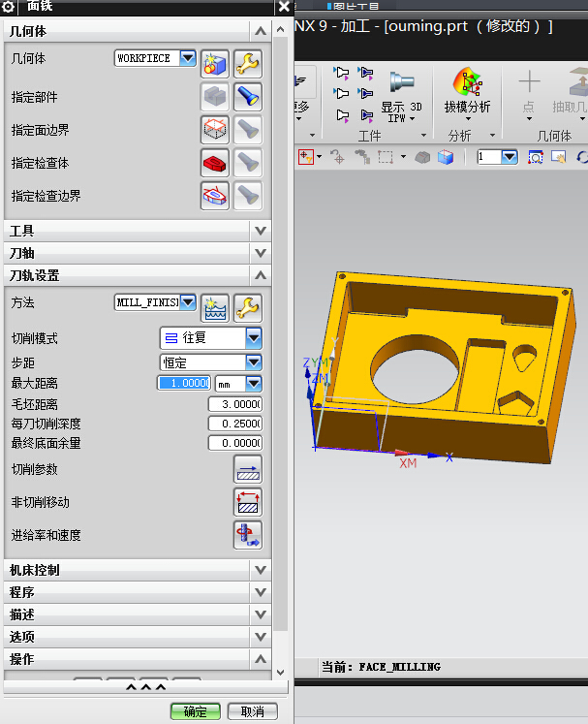
Task: Click the create new geometry icon
Action: pos(215,64)
